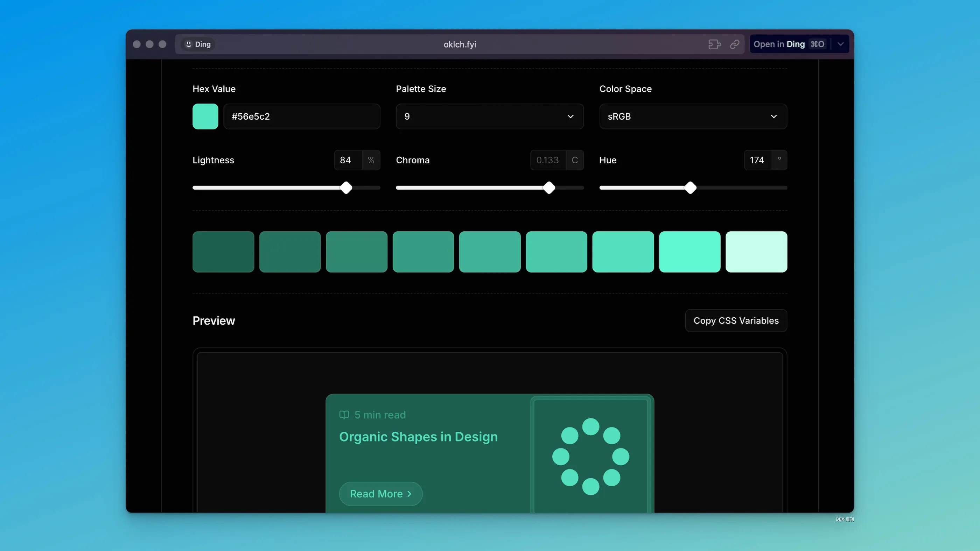Click the percent unit box beside Lightness
The image size is (980, 551).
pyautogui.click(x=371, y=160)
